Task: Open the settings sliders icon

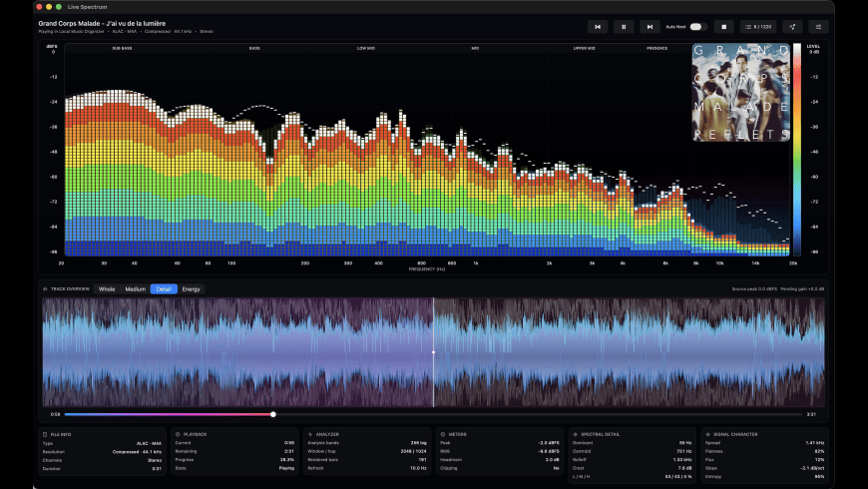Action: pyautogui.click(x=818, y=27)
